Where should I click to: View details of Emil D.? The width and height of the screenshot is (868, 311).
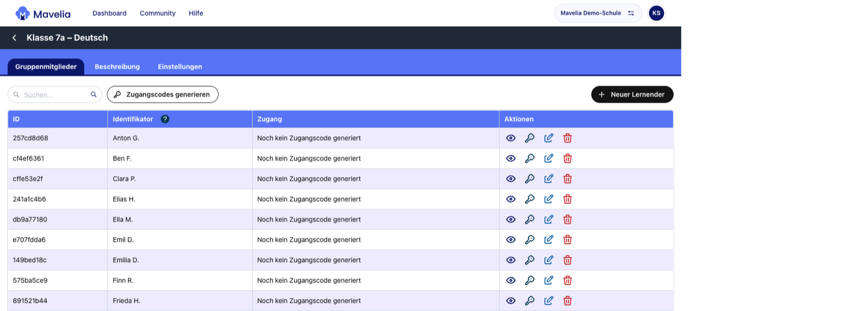511,239
